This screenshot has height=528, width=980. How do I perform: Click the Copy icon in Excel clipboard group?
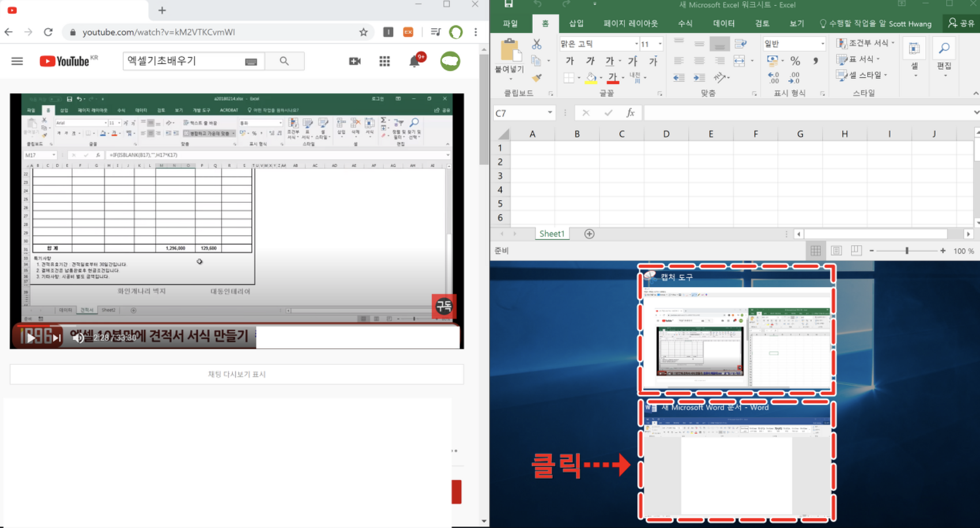click(x=536, y=61)
